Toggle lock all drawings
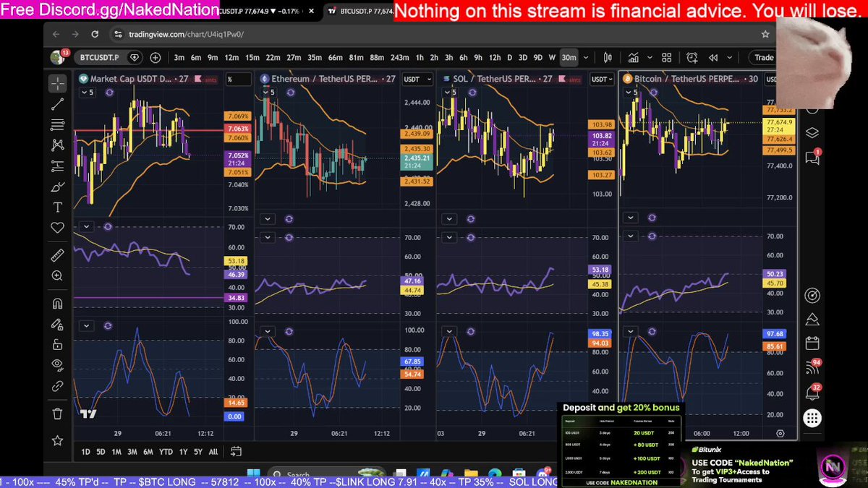The image size is (868, 488). tap(57, 345)
